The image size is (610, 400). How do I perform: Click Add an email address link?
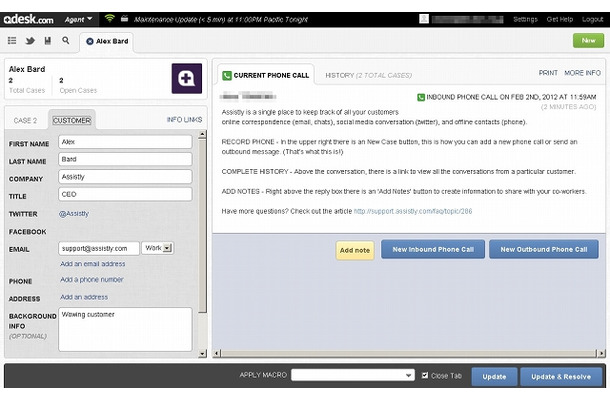click(93, 264)
